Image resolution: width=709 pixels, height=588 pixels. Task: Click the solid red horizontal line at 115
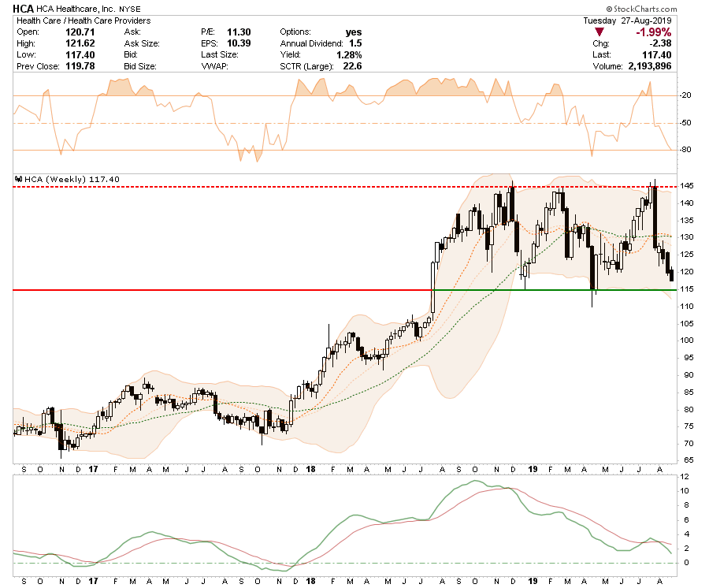click(223, 289)
